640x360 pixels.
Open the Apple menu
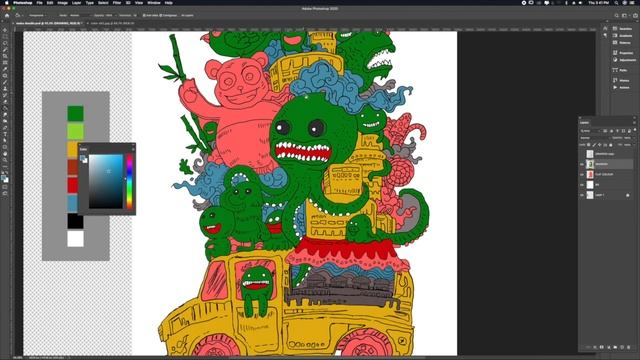coord(6,2)
